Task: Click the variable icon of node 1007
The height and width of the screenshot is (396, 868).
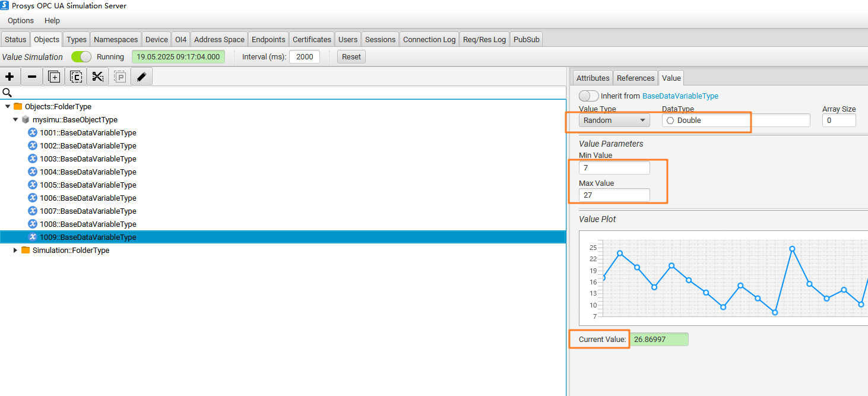Action: pyautogui.click(x=33, y=211)
